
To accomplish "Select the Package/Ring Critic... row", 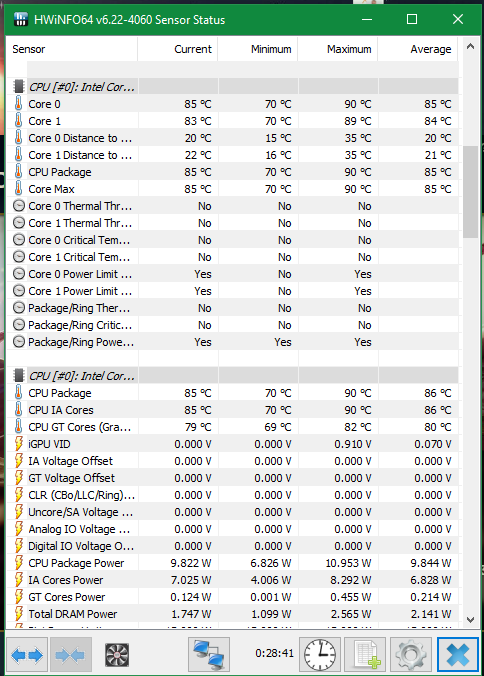I will tap(233, 325).
